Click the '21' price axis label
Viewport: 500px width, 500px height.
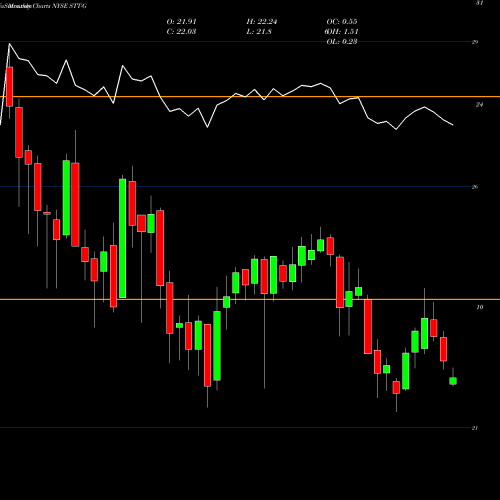[475, 428]
